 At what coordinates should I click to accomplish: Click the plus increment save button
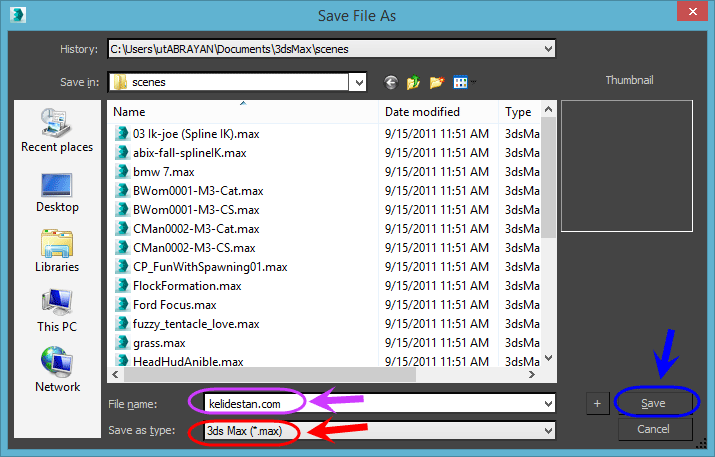pyautogui.click(x=597, y=403)
